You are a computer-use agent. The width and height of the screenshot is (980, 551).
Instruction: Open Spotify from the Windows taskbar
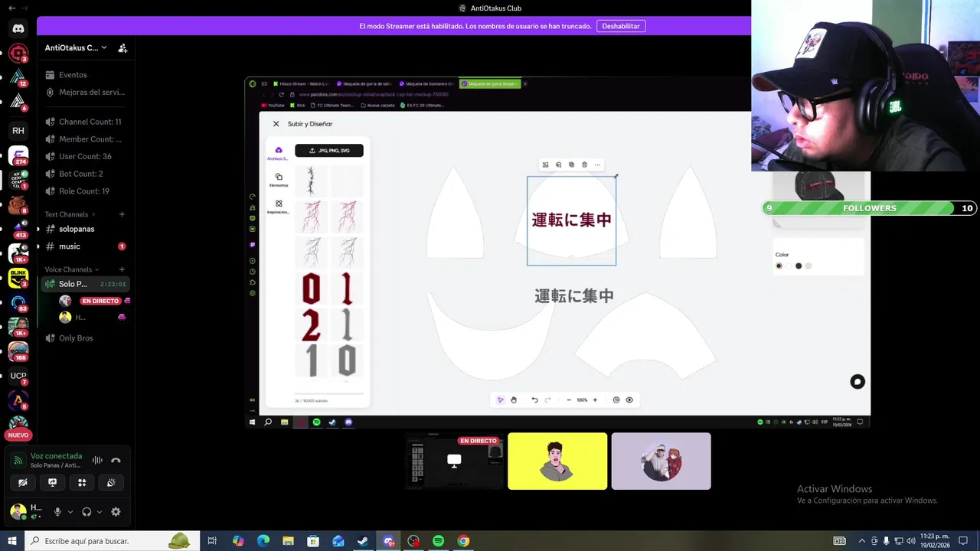click(438, 541)
